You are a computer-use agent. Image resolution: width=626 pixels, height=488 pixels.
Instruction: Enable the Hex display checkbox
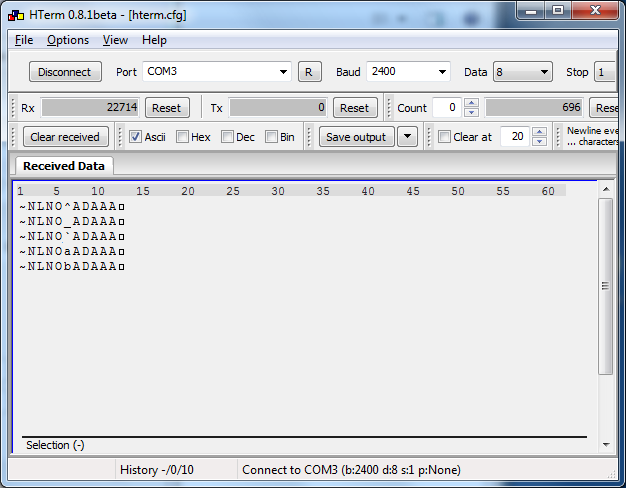182,137
